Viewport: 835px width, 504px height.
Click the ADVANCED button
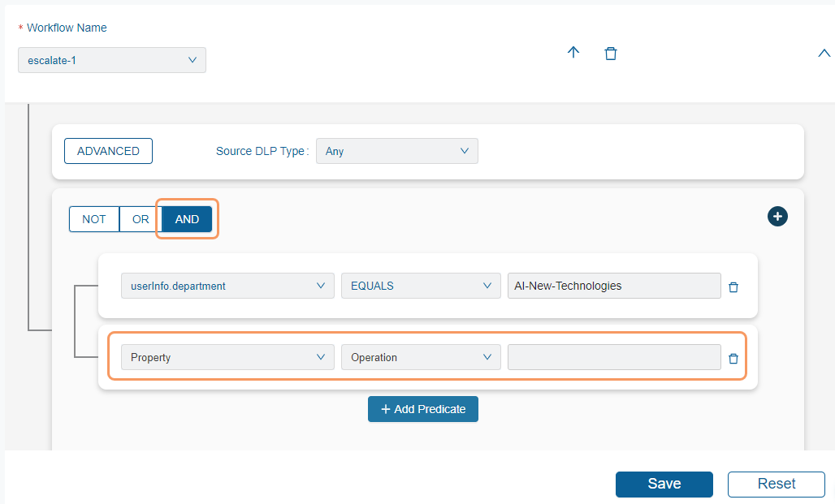108,151
